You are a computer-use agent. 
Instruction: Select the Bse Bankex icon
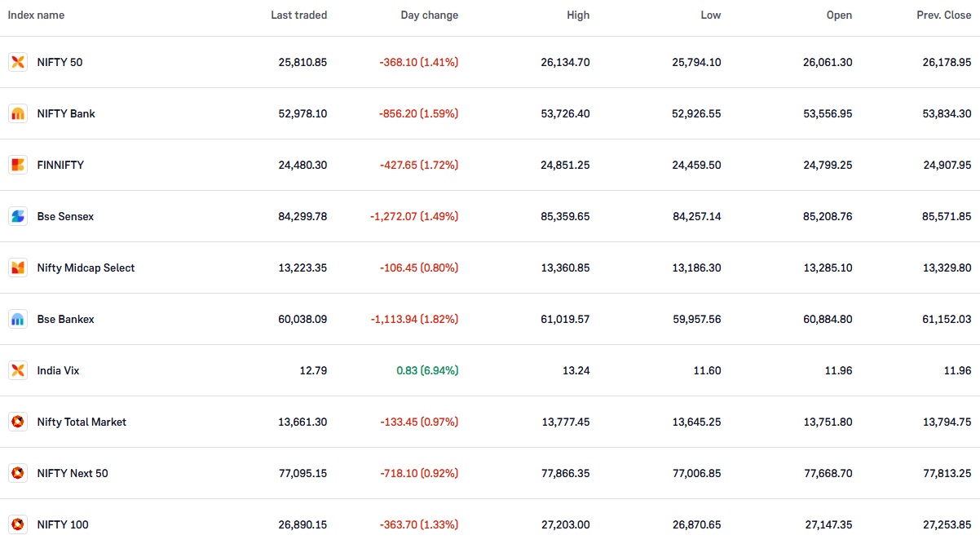point(18,319)
